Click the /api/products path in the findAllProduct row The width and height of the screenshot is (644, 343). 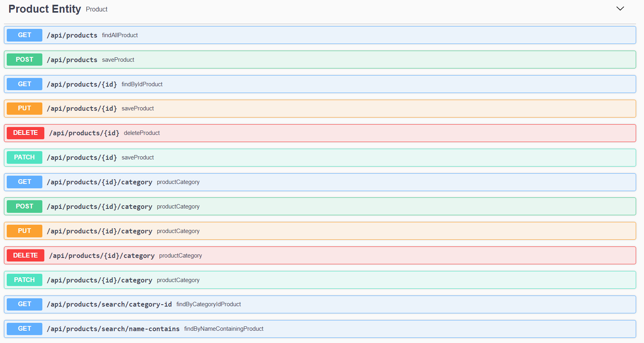(x=72, y=35)
